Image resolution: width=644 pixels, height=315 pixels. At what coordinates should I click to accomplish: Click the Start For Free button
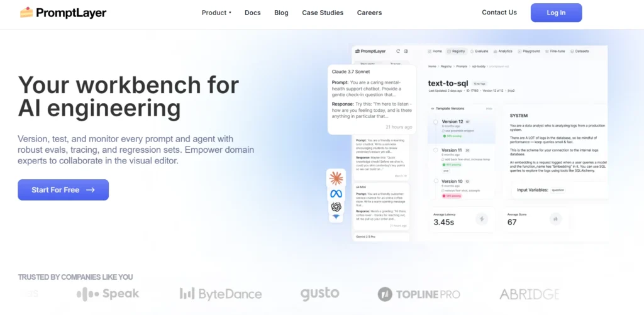point(63,190)
